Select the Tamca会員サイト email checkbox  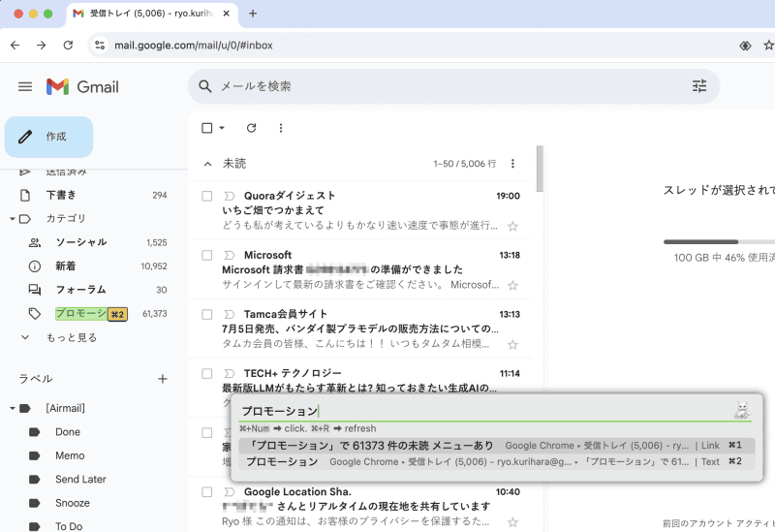207,315
